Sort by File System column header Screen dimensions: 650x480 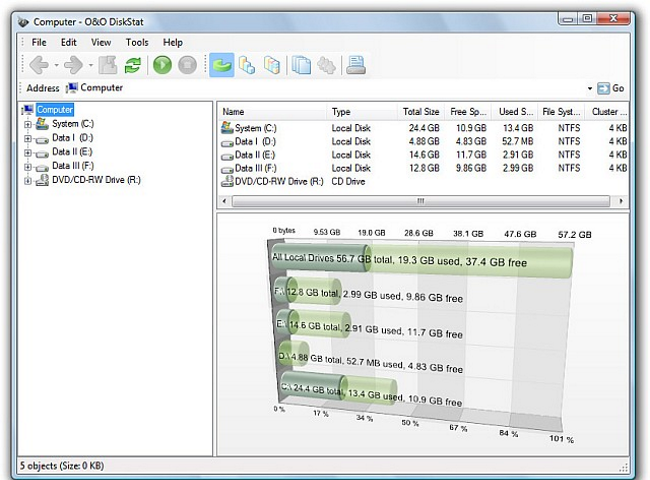pyautogui.click(x=562, y=112)
